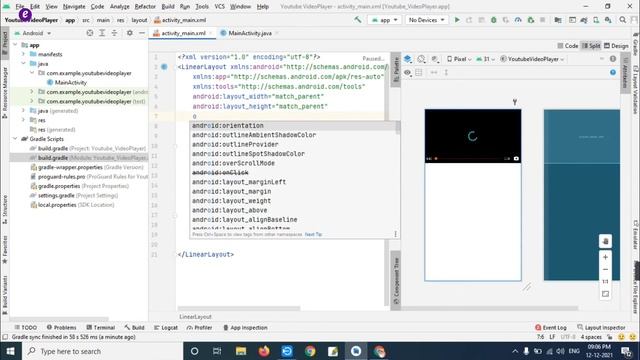The height and width of the screenshot is (360, 640).
Task: Open the Logcat tool window
Action: tap(166, 327)
